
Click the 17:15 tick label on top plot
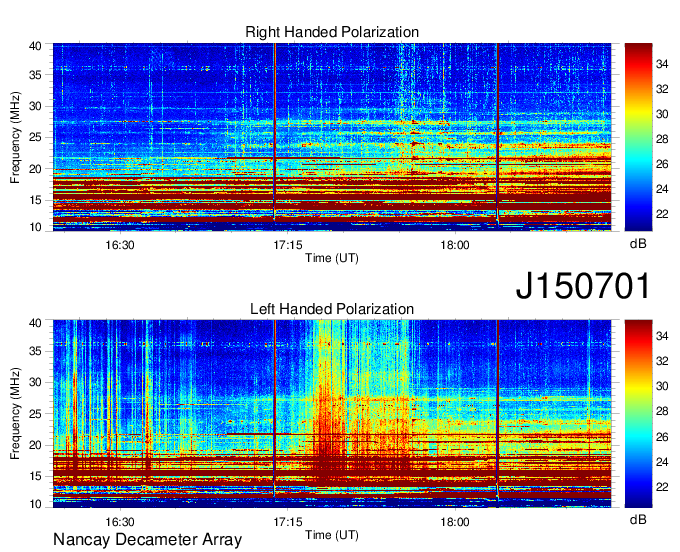(288, 245)
